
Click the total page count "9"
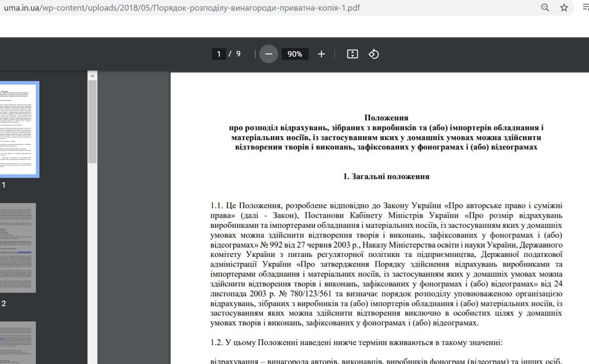(238, 54)
